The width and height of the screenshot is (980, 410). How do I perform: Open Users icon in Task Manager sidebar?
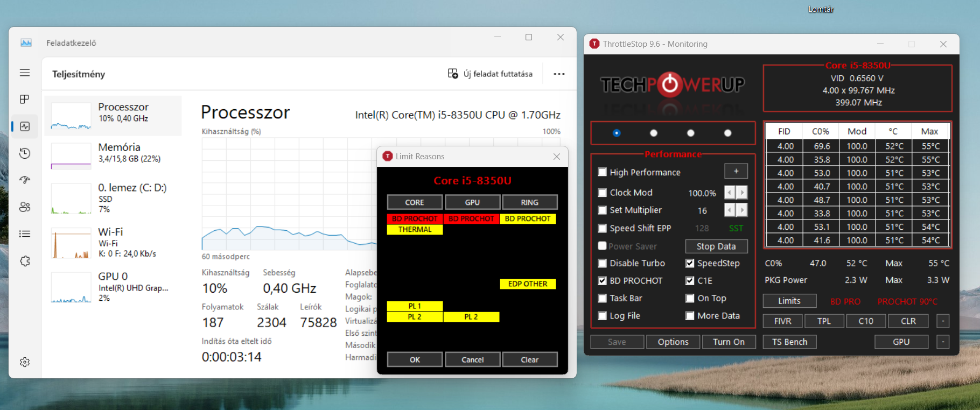[x=25, y=207]
